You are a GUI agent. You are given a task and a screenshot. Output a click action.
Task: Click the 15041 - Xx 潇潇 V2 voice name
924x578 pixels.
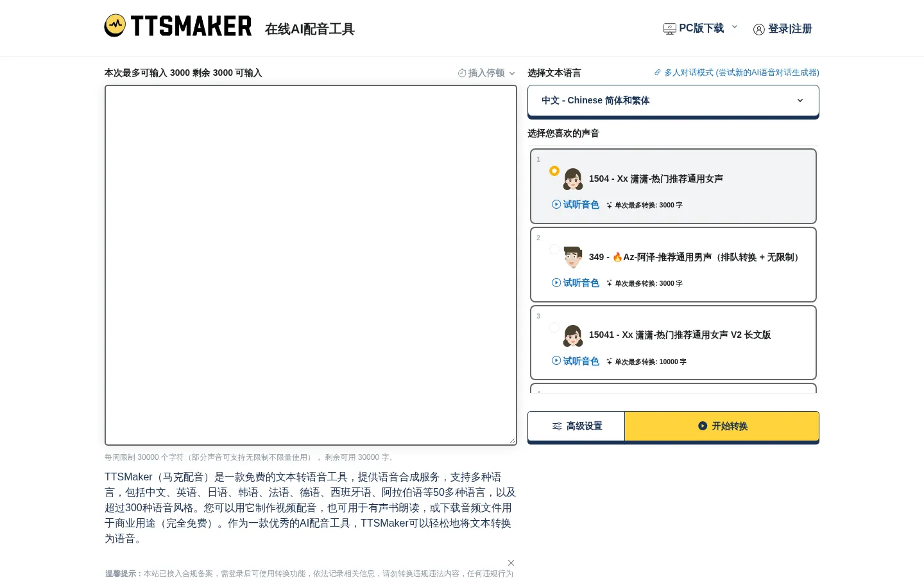pyautogui.click(x=680, y=335)
